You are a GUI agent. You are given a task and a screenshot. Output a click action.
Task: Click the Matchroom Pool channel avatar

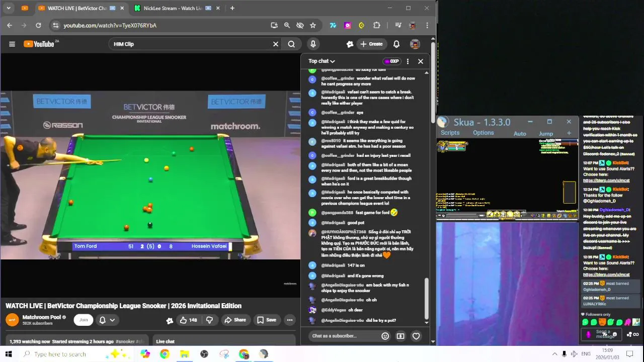click(12, 320)
